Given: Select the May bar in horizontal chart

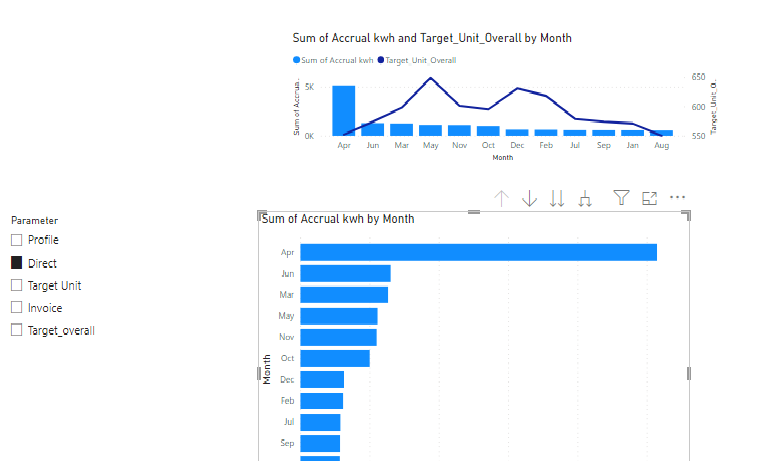Looking at the screenshot, I should coord(339,316).
